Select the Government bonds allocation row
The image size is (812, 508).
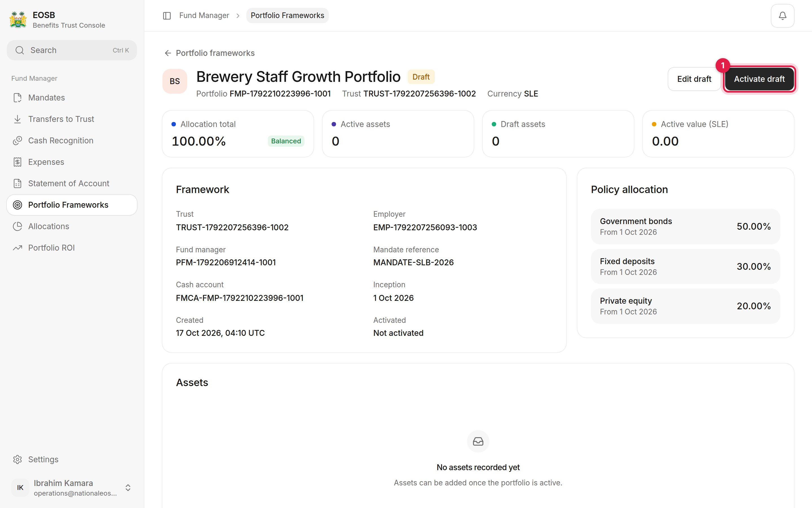point(685,226)
